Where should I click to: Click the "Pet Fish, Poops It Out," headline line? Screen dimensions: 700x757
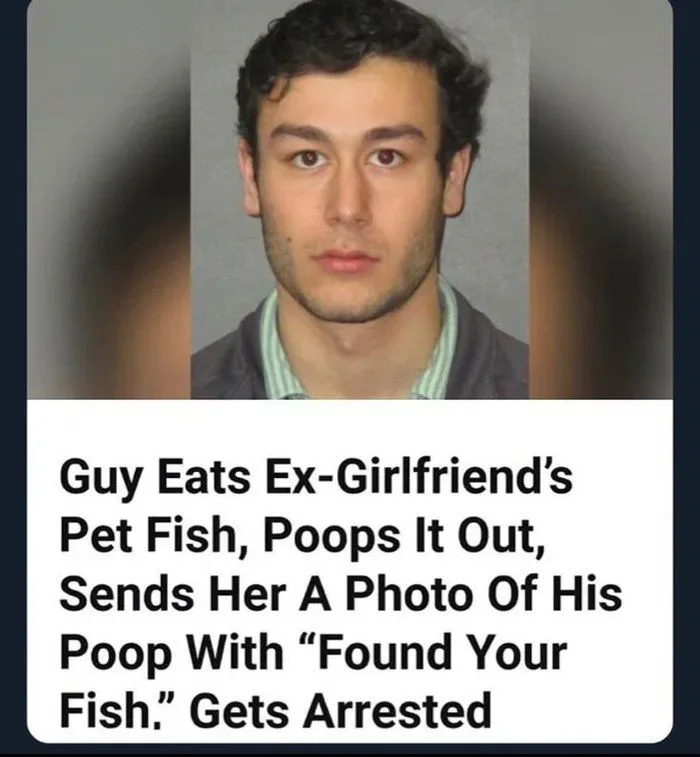point(302,537)
